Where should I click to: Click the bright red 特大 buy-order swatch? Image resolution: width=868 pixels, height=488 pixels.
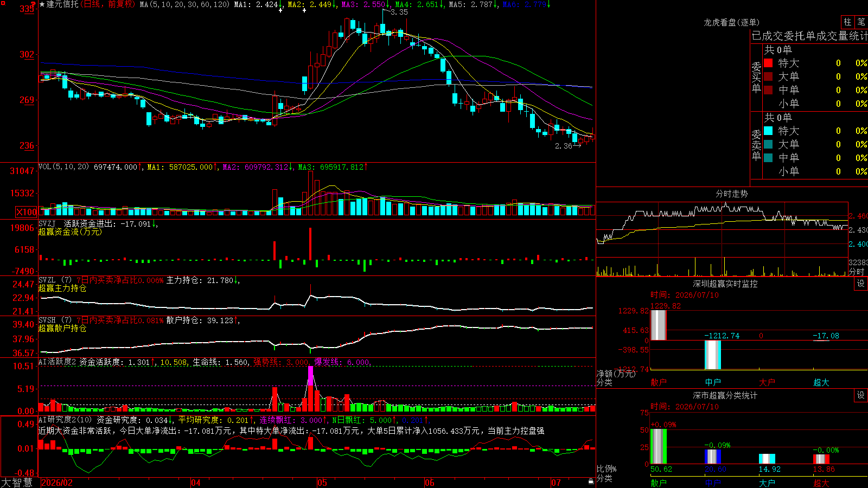pos(768,63)
